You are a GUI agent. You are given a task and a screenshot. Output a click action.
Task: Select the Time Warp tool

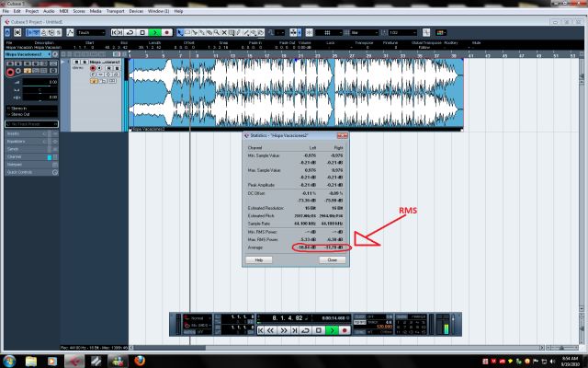pos(232,33)
